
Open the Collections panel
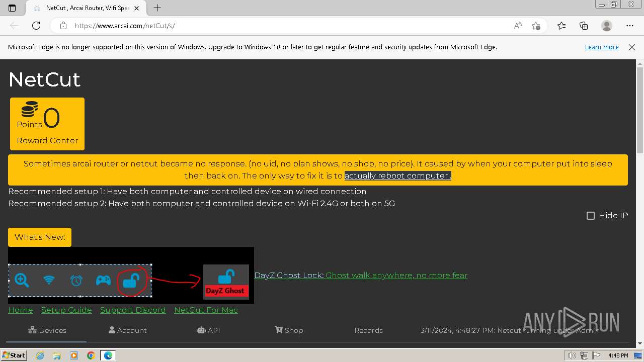coord(584,26)
